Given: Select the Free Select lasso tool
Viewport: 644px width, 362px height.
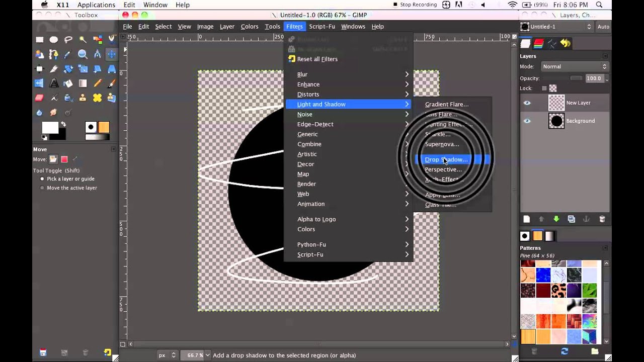Looking at the screenshot, I should [x=68, y=40].
